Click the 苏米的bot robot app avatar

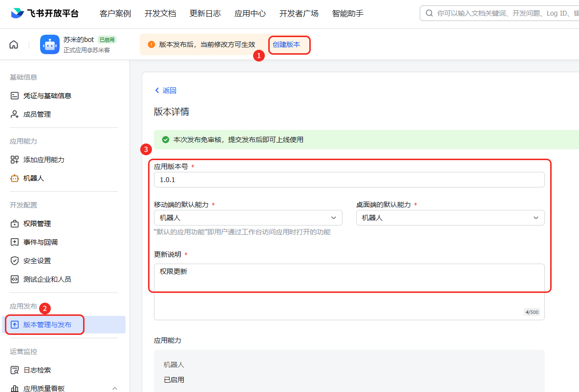pyautogui.click(x=50, y=44)
